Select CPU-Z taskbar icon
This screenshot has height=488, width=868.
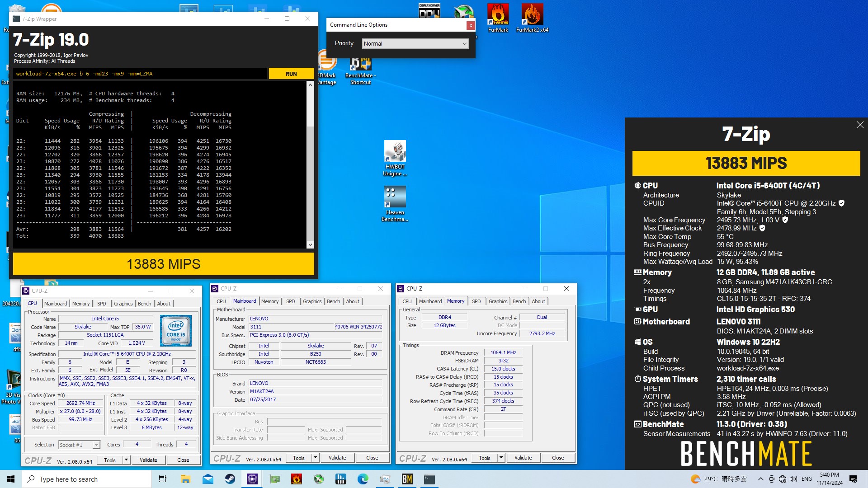click(252, 479)
